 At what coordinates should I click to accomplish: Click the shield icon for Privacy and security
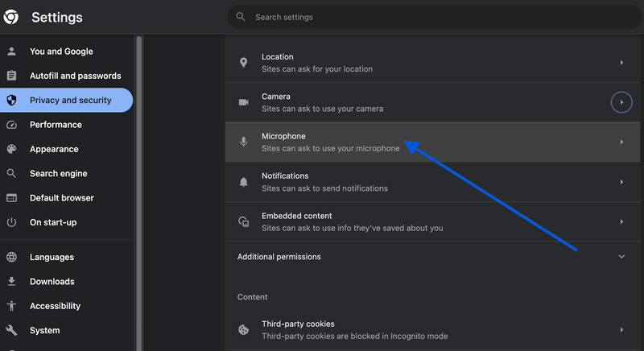pos(11,100)
